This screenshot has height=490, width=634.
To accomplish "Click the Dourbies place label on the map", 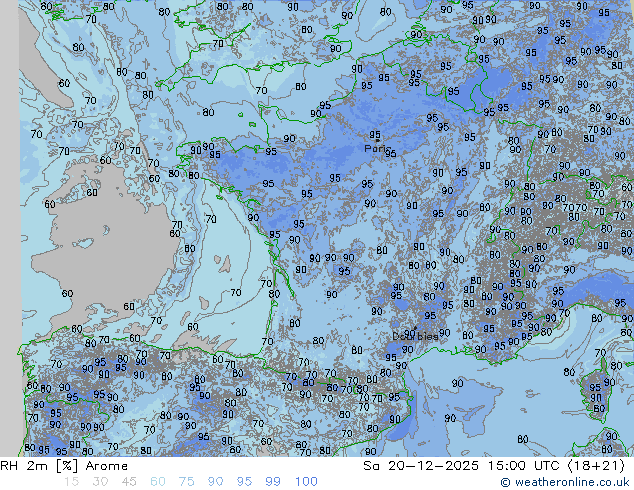I will point(415,336).
